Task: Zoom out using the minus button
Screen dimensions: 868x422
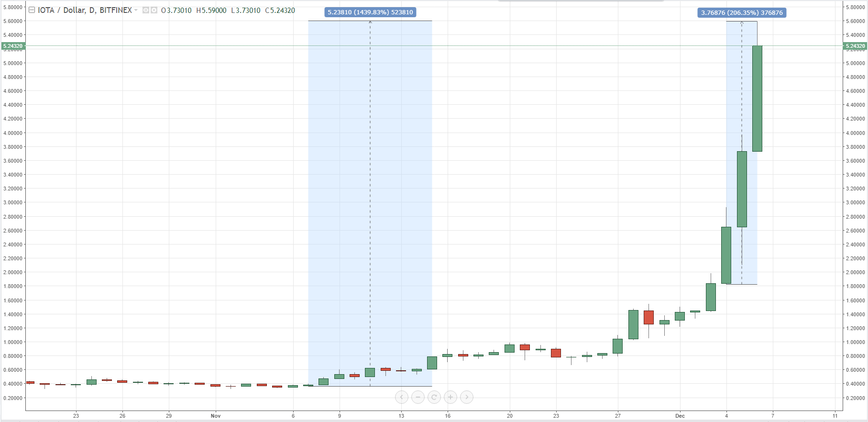Action: (418, 397)
